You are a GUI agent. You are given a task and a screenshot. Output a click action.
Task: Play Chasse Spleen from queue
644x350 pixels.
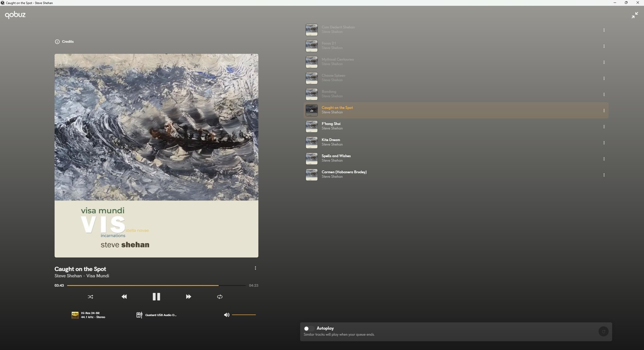point(456,78)
